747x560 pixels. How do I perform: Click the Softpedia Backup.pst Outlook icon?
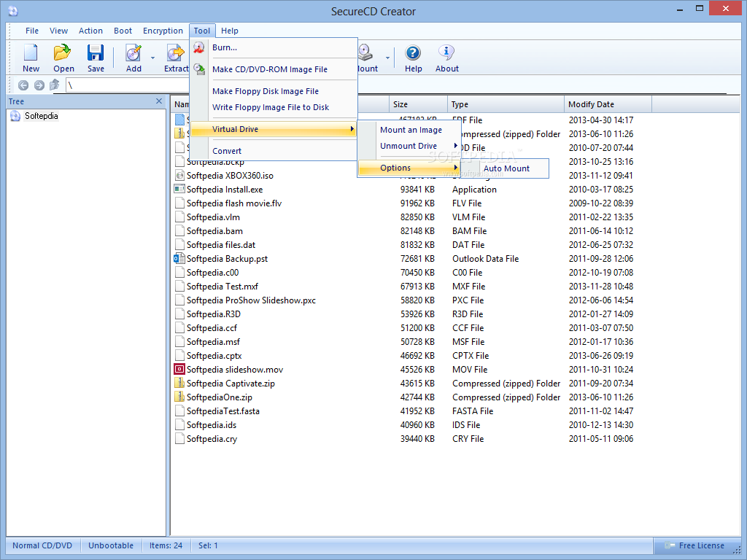click(x=179, y=259)
